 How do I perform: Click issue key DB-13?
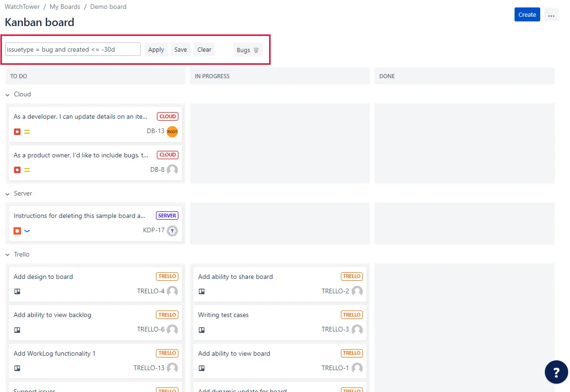pos(156,131)
